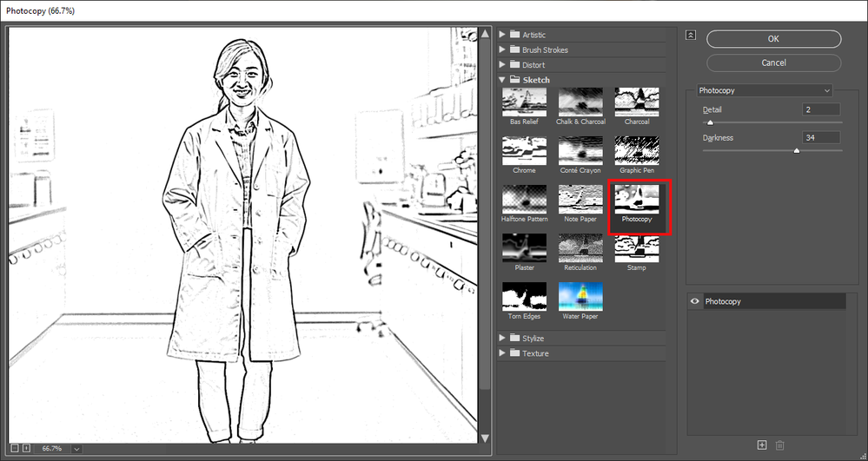Click the Darkness slider handle

pyautogui.click(x=796, y=150)
